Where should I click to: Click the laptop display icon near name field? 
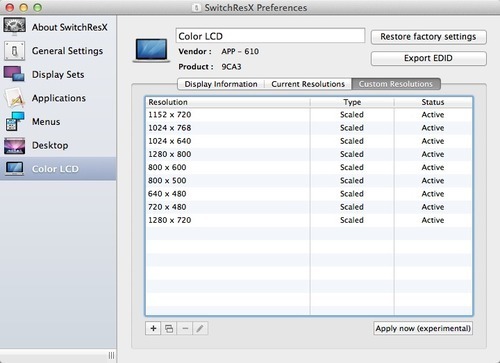pos(152,50)
